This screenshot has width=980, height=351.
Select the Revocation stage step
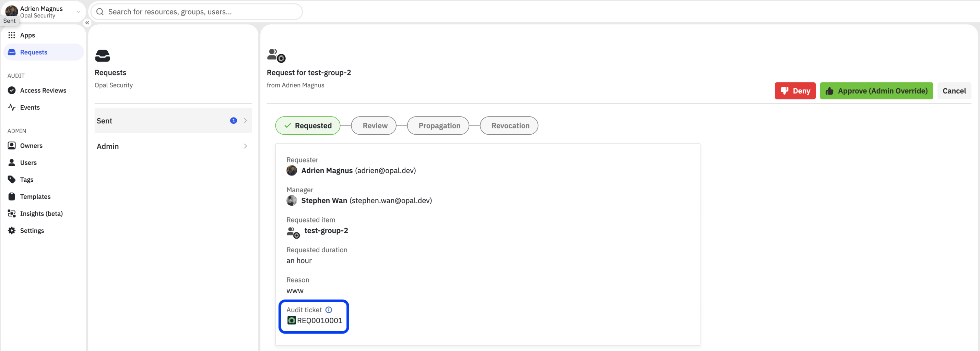coord(509,125)
